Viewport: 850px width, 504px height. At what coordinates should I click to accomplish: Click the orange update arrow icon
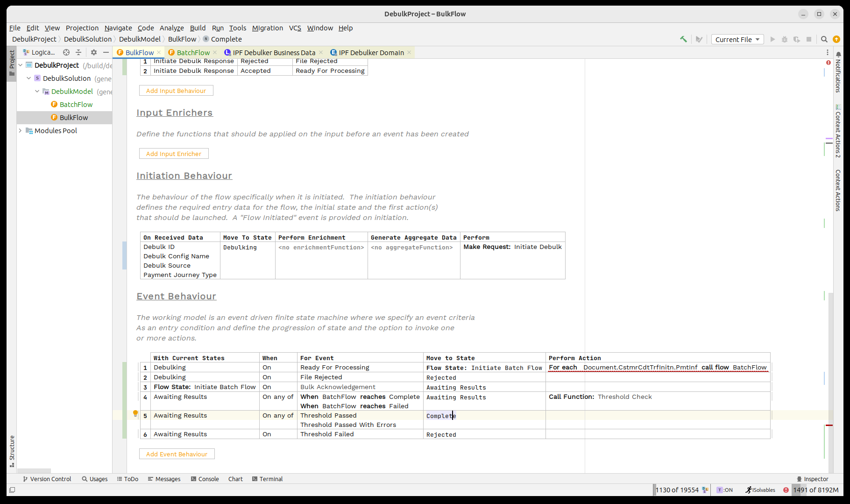[836, 39]
